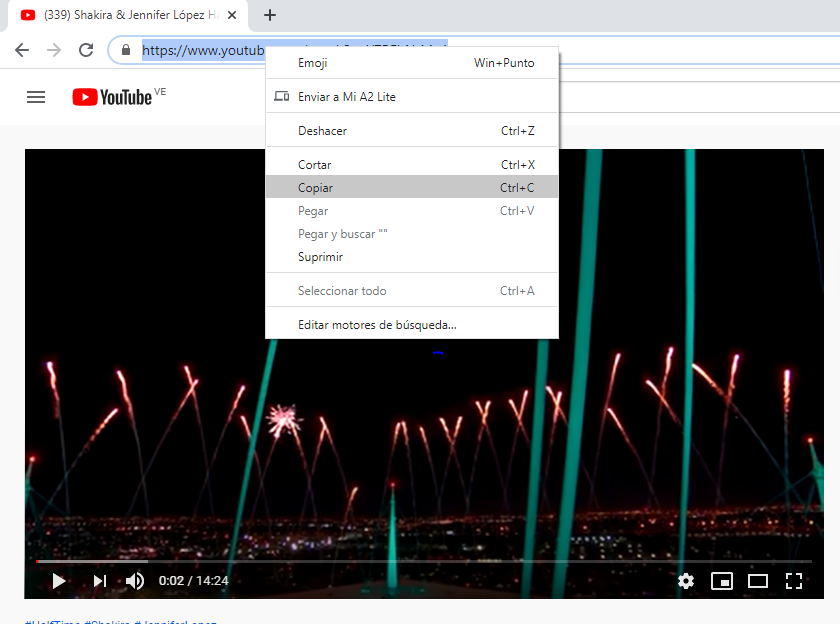Mute the video audio
840x624 pixels.
135,580
